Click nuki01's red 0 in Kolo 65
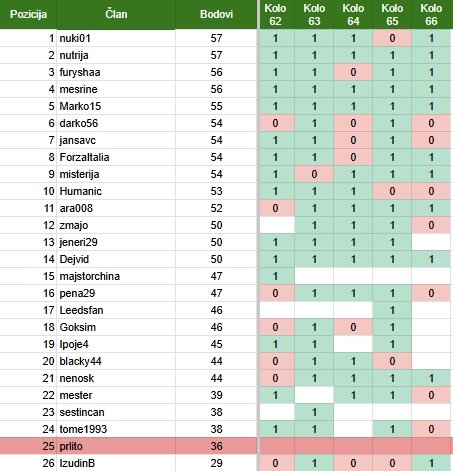Screen dimensions: 453x471 click(392, 38)
